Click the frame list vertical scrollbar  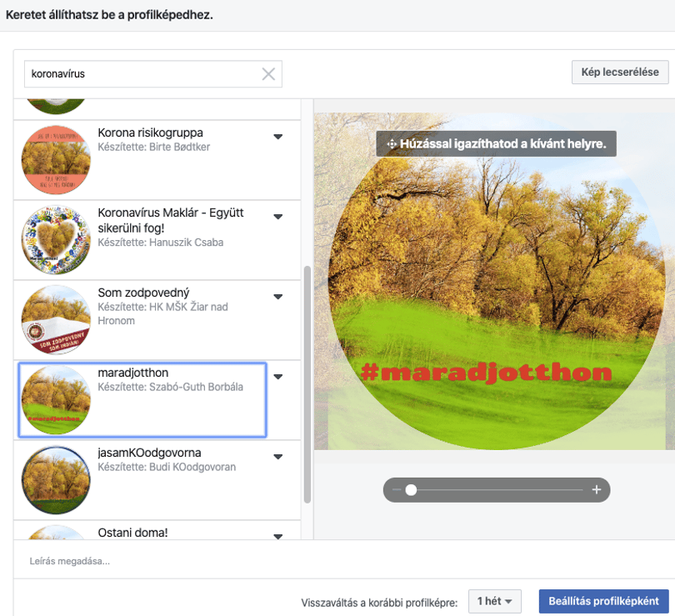(307, 384)
